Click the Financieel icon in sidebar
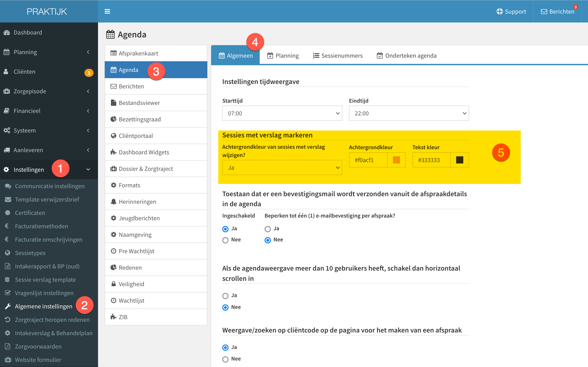The image size is (588, 367). [6, 111]
